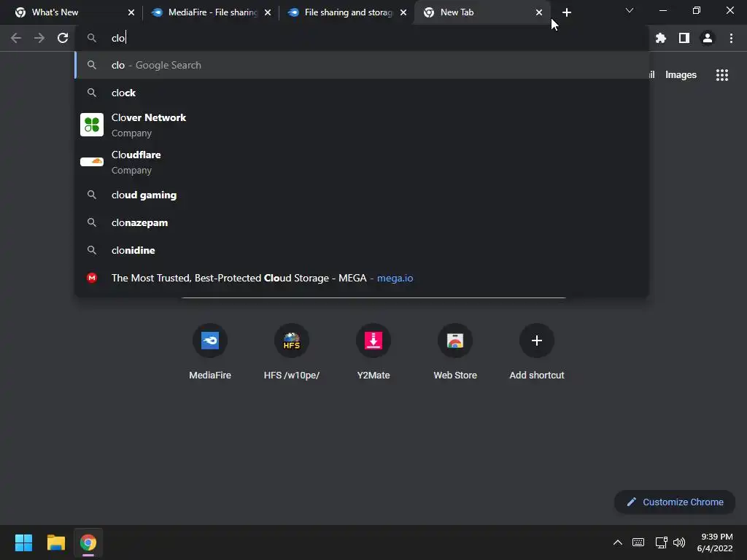Open the tab search chevron
Viewport: 747px width, 560px height.
tap(630, 10)
